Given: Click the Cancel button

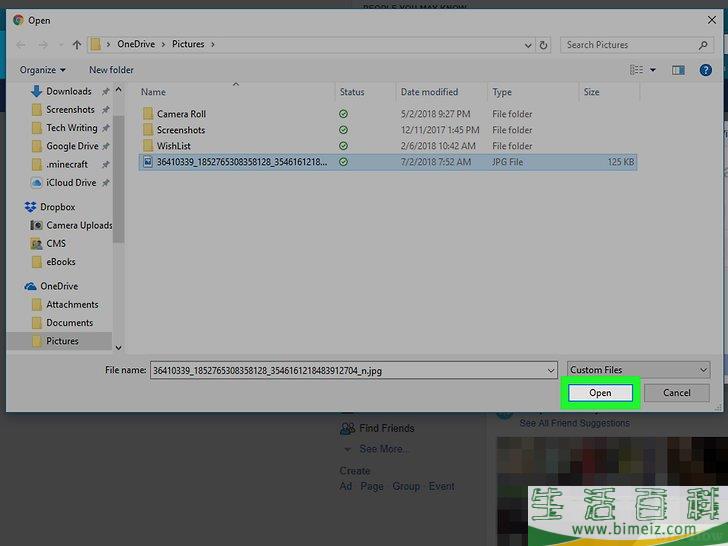Looking at the screenshot, I should click(676, 393).
